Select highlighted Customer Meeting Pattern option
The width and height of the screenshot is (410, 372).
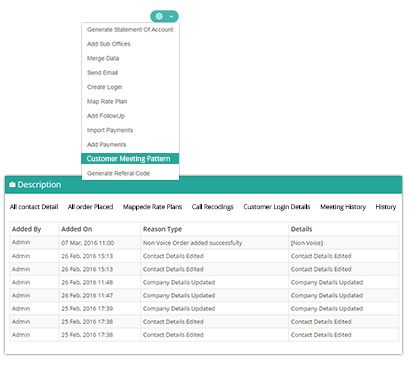pyautogui.click(x=130, y=159)
